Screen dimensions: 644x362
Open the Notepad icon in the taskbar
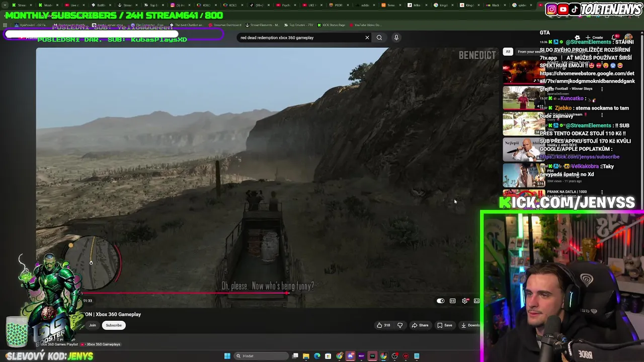(x=417, y=356)
